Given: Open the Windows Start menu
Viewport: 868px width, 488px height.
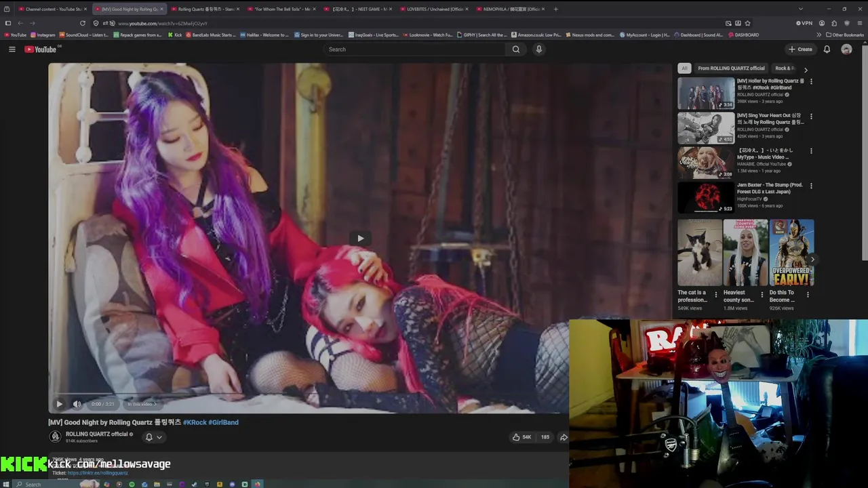Looking at the screenshot, I should pos(7,484).
